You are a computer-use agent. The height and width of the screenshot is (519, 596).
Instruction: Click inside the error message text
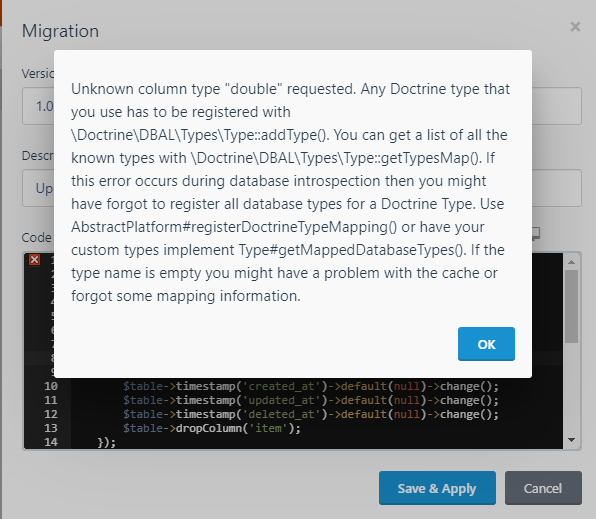(291, 192)
